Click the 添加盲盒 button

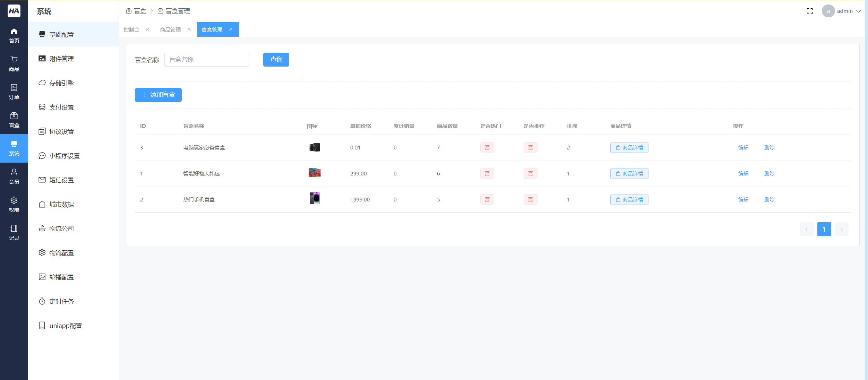tap(158, 95)
